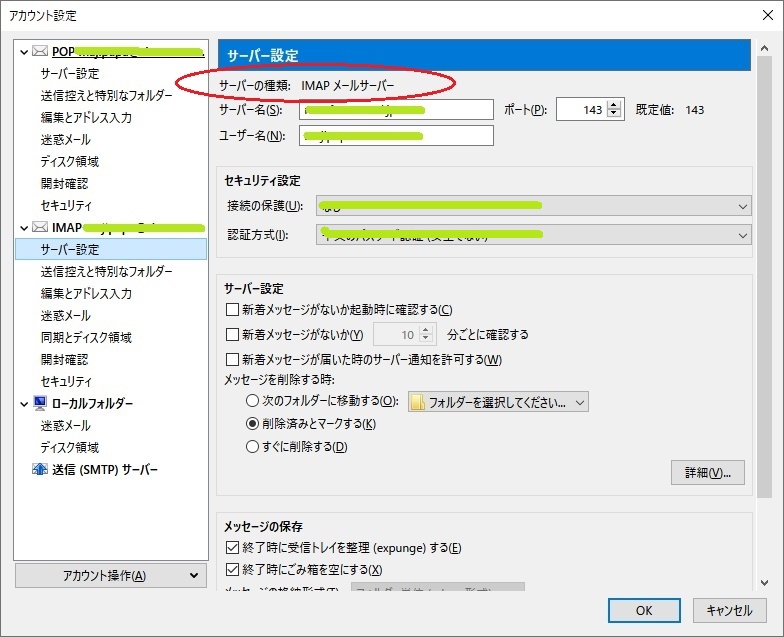Open the アカウント操作 dropdown menu
784x637 pixels.
pyautogui.click(x=111, y=576)
